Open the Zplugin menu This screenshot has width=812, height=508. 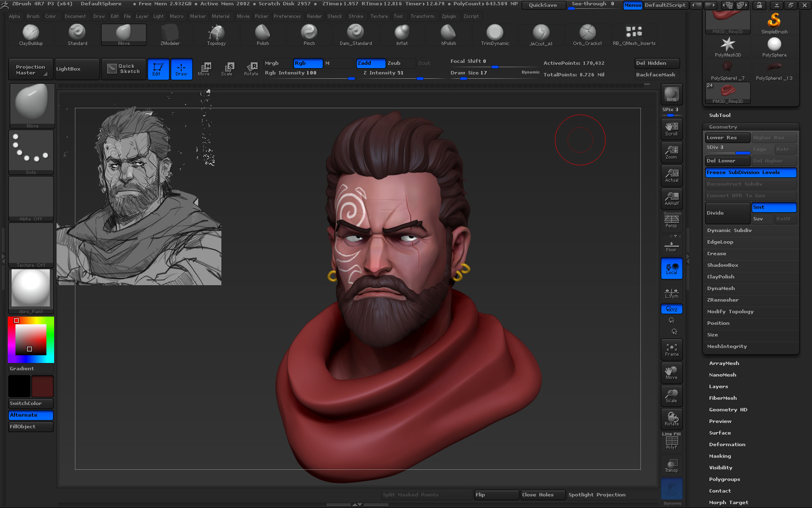(449, 16)
